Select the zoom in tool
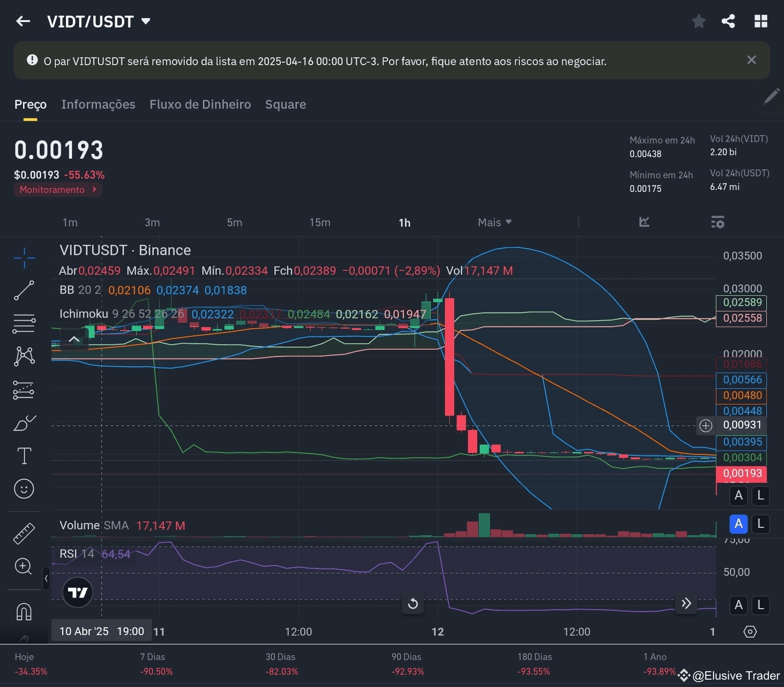This screenshot has width=784, height=687. 24,567
